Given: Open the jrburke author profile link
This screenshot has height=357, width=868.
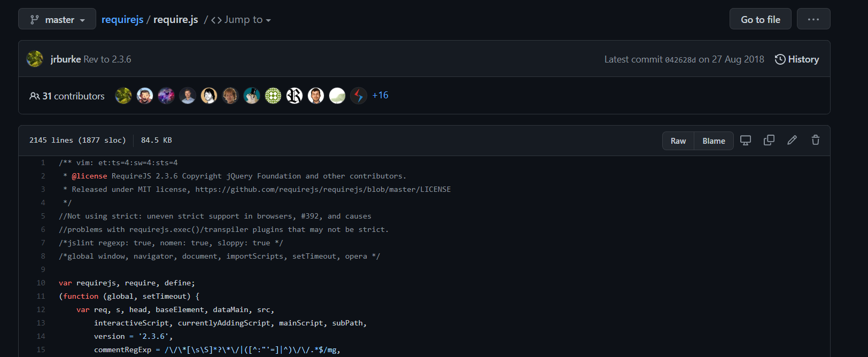Looking at the screenshot, I should click(x=66, y=59).
